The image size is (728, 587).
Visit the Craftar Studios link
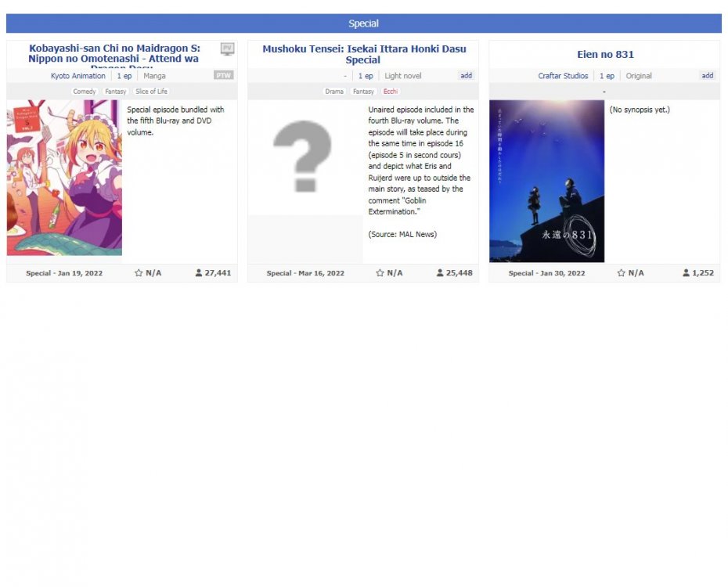(x=563, y=76)
